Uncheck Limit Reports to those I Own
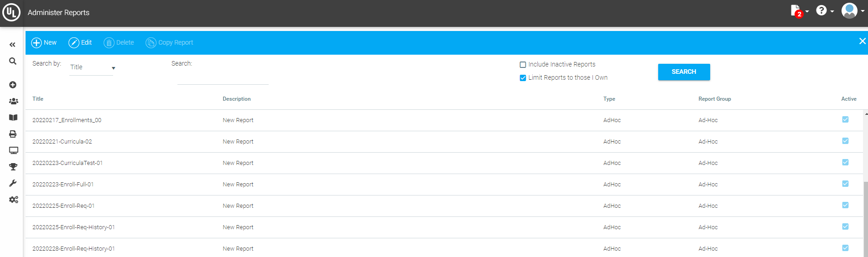This screenshot has width=868, height=257. tap(523, 78)
